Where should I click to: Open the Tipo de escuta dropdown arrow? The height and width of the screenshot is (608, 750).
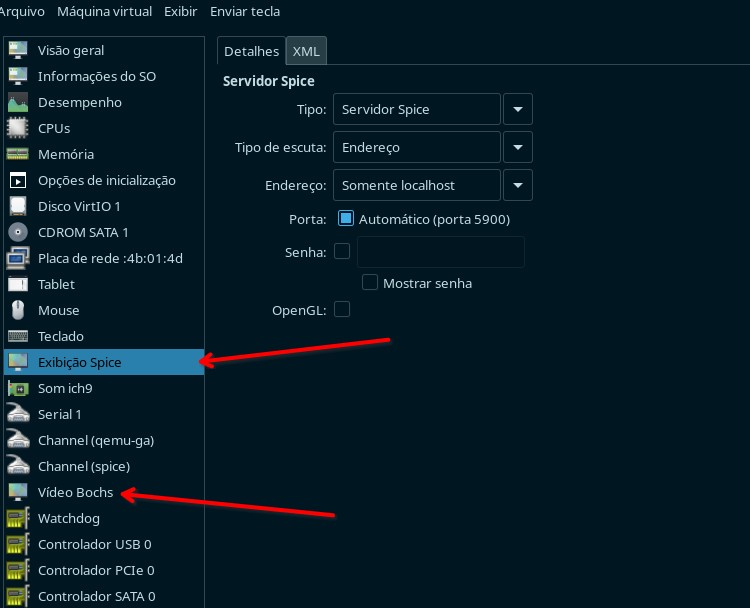(518, 147)
